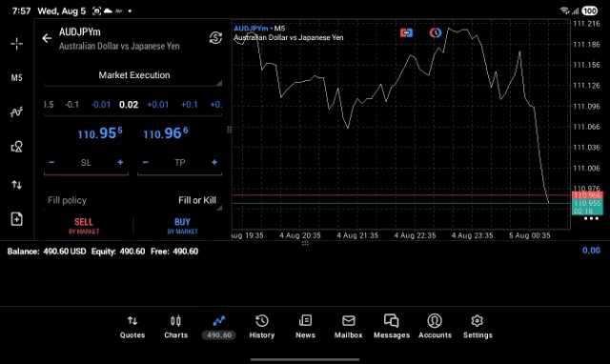Tap the Wi-Fi icon in status bar
Screen dimensions: 610x364
(564, 10)
